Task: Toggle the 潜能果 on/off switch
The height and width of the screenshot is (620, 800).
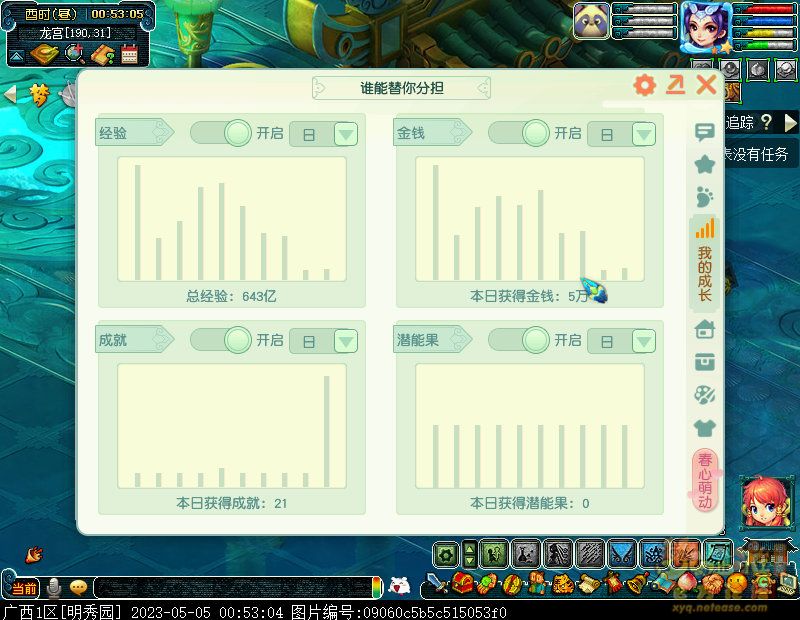Action: [x=518, y=340]
